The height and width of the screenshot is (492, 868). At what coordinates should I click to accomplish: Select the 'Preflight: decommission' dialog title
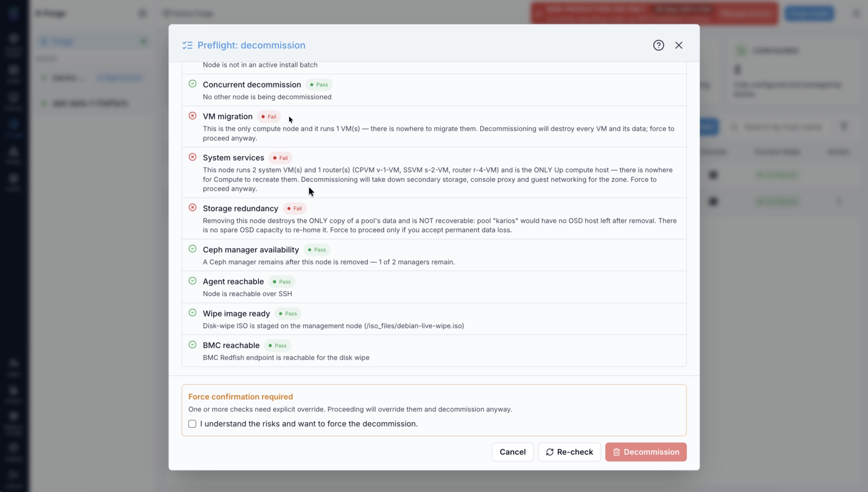pyautogui.click(x=251, y=45)
